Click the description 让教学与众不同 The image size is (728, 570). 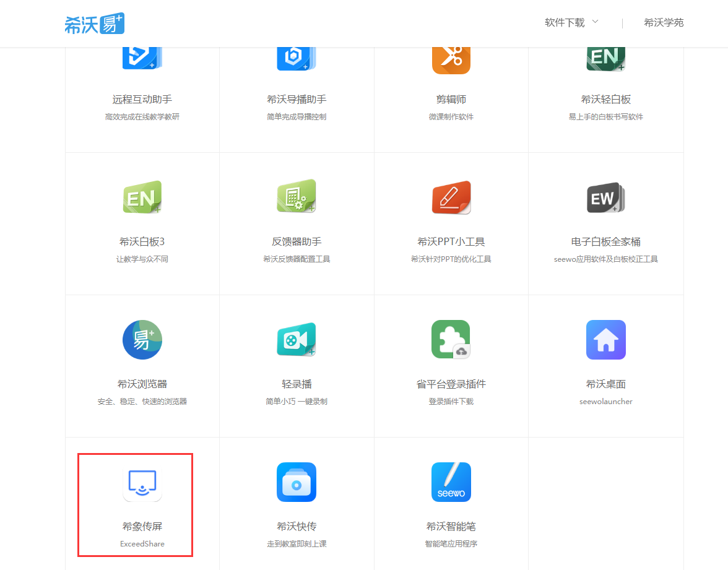click(142, 259)
